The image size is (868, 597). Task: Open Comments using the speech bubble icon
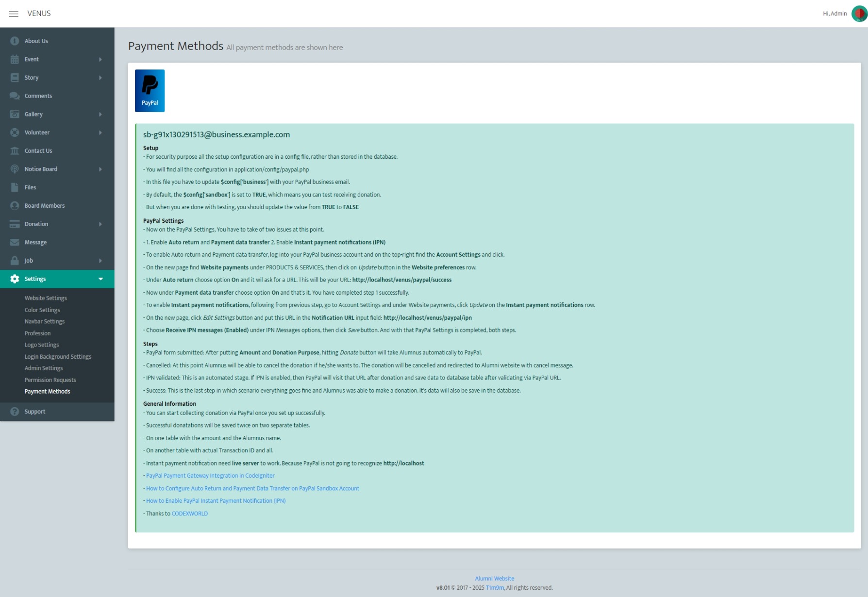[x=14, y=96]
